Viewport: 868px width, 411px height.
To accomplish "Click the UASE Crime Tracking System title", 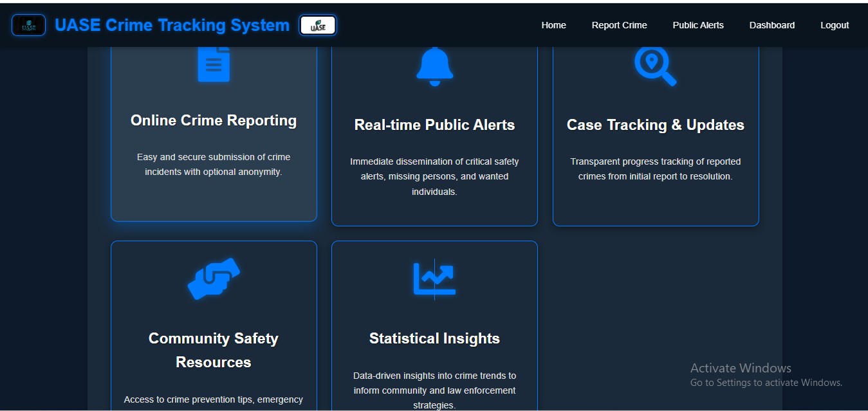I will (x=172, y=25).
